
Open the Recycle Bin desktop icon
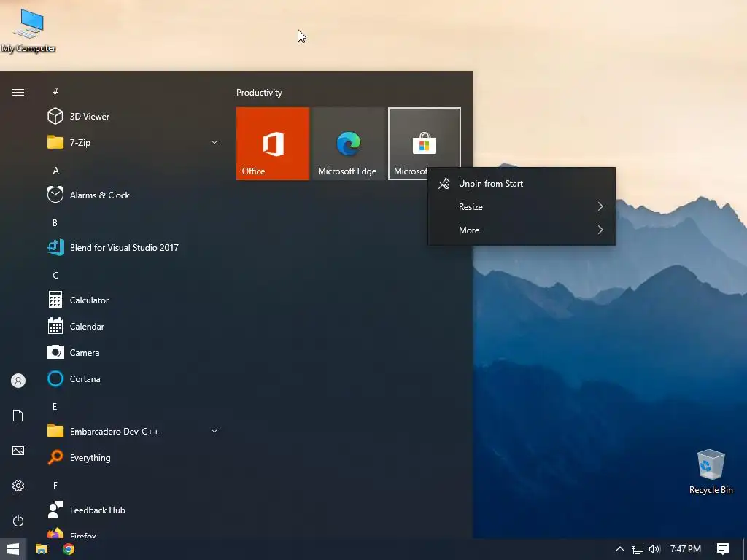711,472
